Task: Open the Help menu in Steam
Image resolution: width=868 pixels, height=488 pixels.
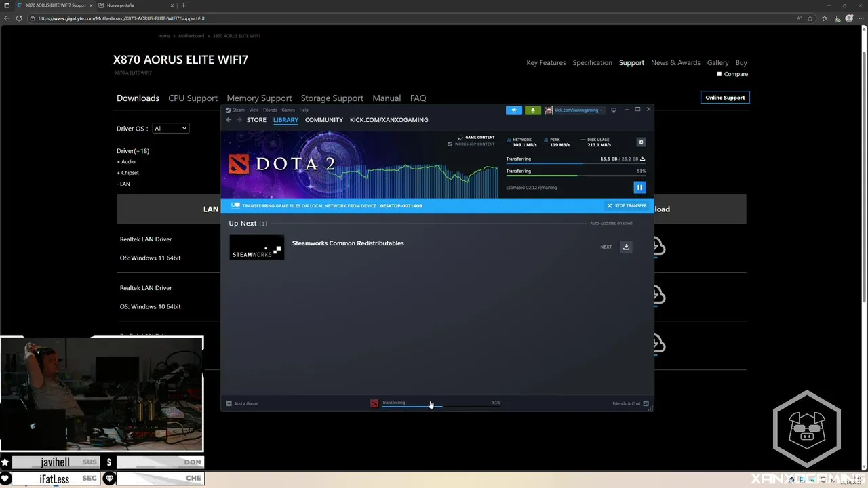Action: pos(304,110)
